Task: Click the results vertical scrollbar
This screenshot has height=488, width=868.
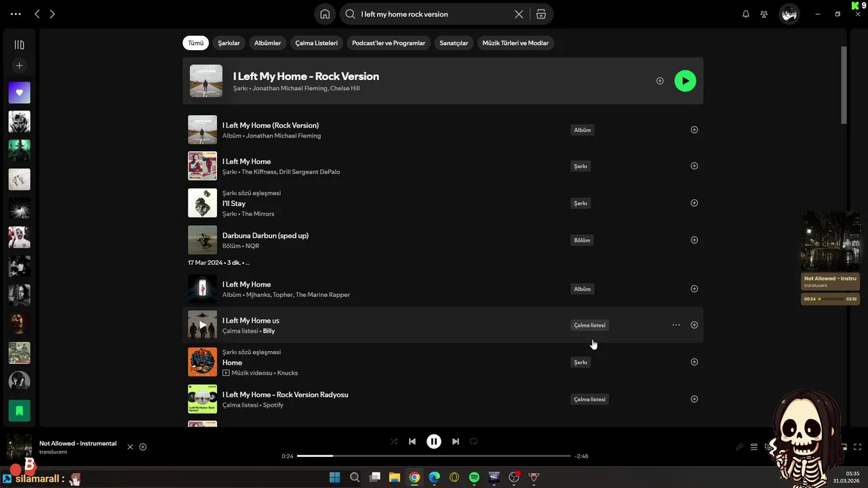Action: pos(844,85)
